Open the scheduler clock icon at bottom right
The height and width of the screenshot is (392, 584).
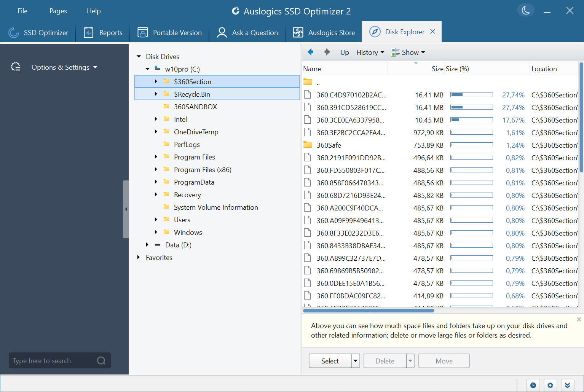[x=533, y=385]
